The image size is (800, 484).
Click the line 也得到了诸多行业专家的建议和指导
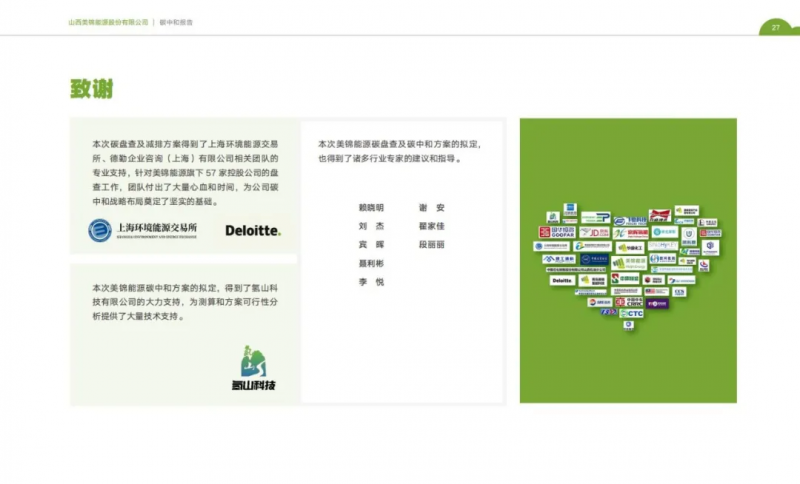[x=390, y=159]
